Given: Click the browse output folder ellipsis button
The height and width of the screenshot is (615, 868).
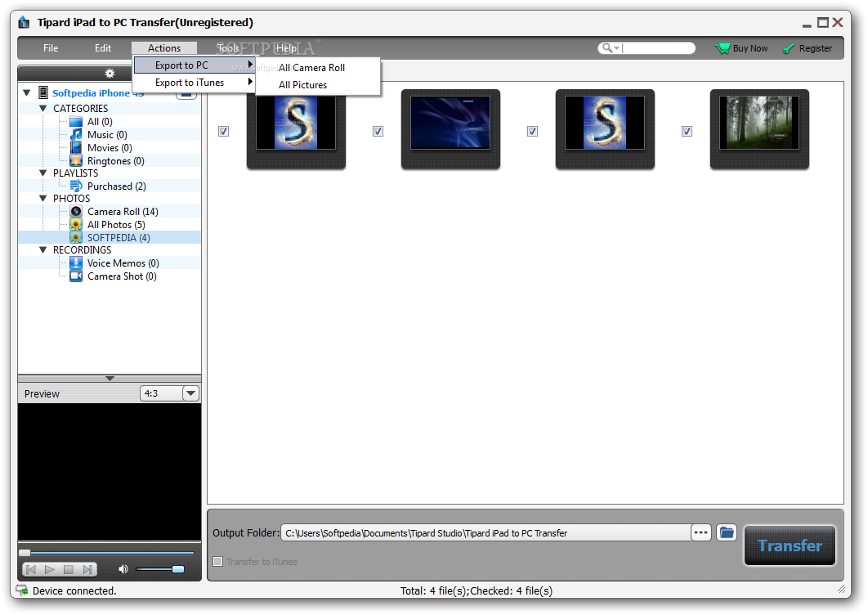Looking at the screenshot, I should pyautogui.click(x=700, y=532).
